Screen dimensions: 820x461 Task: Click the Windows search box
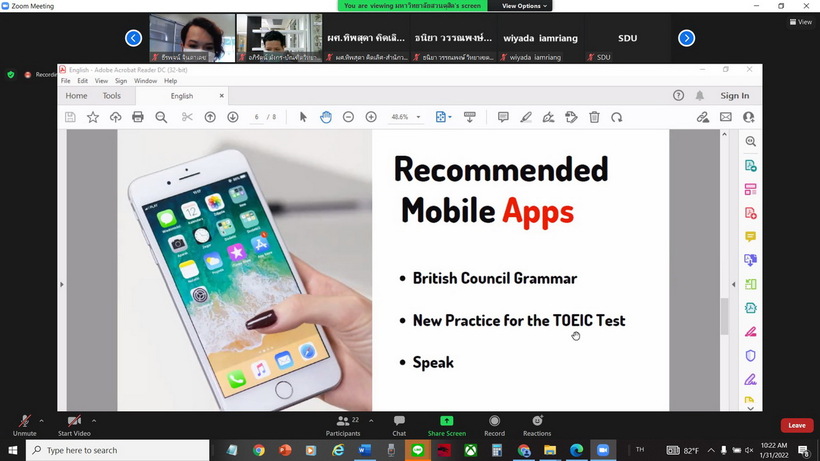(x=118, y=450)
